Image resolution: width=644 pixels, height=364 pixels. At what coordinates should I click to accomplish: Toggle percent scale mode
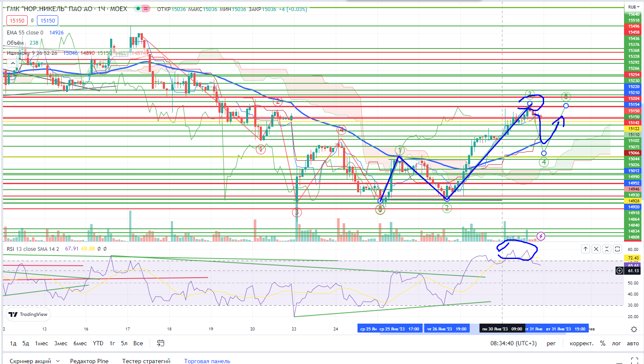click(602, 343)
